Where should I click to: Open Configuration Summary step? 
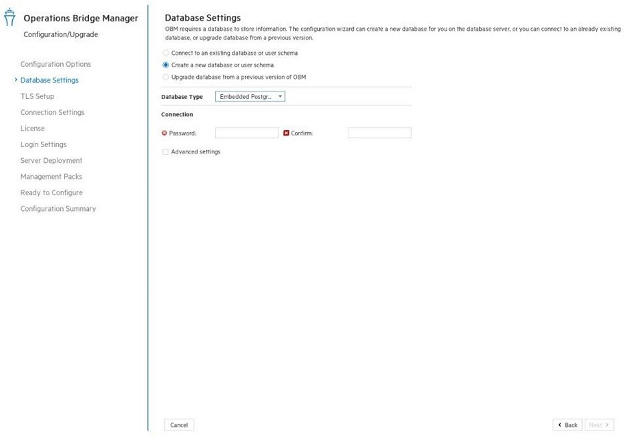coord(58,209)
